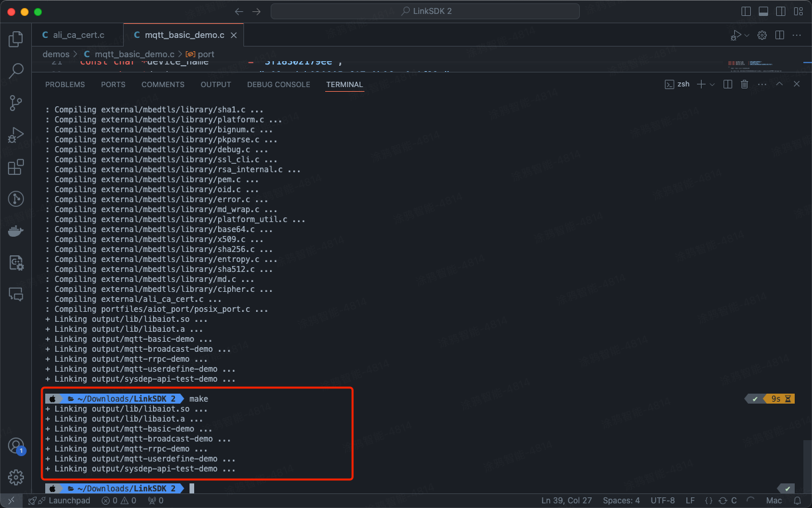This screenshot has width=812, height=508.
Task: Open the Extensions view
Action: click(16, 167)
